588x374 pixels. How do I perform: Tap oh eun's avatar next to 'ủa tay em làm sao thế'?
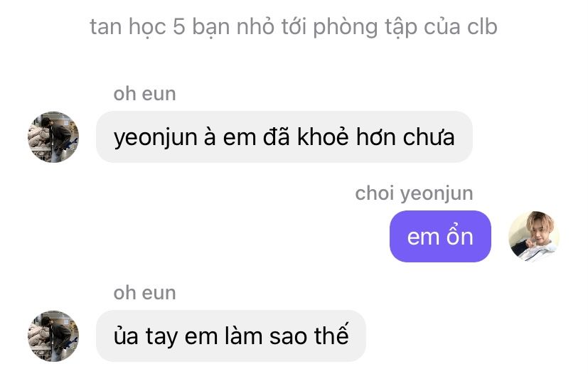coord(53,336)
